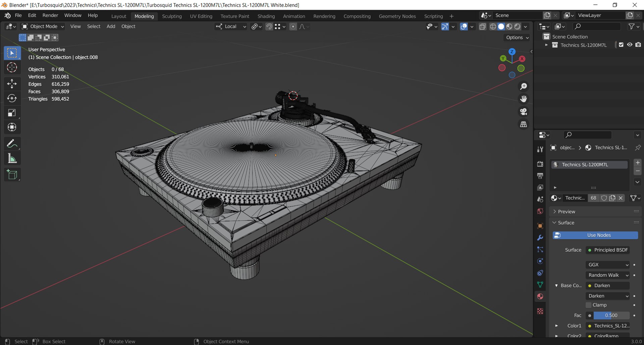This screenshot has width=644, height=345.
Task: Open the Object Mode dropdown
Action: [x=43, y=26]
